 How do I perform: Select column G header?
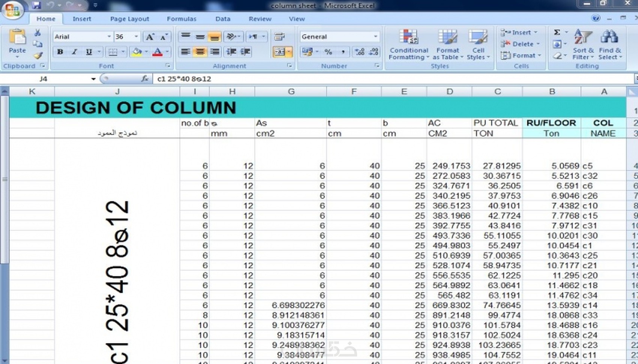click(x=291, y=92)
